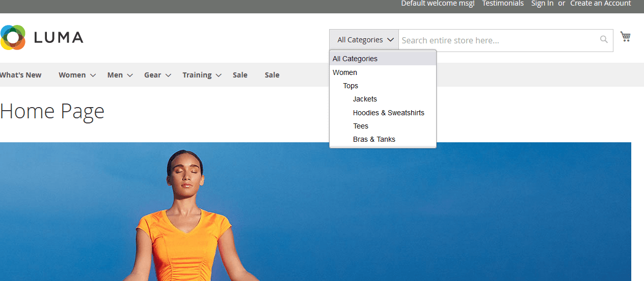Focus the Search entire store field

click(497, 40)
